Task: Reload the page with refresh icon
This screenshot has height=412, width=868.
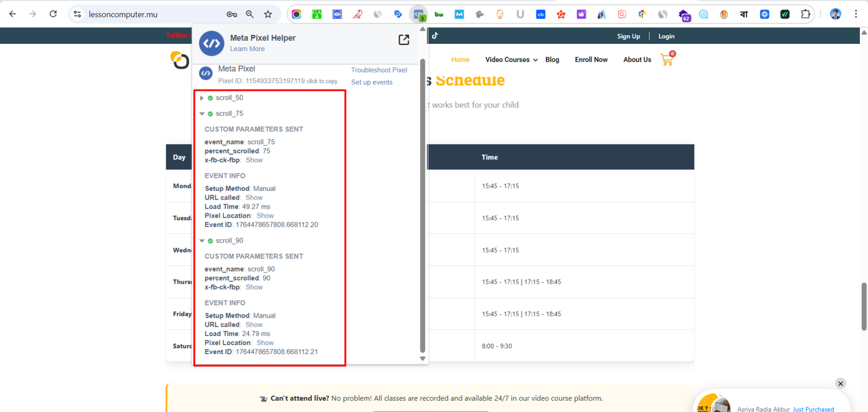Action: [53, 14]
